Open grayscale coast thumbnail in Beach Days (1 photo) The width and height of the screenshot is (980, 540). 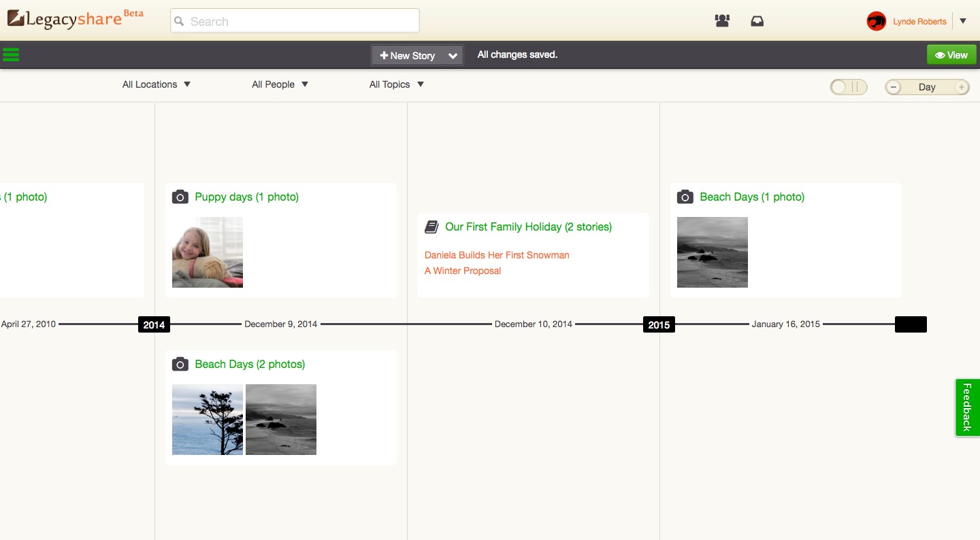coord(713,252)
